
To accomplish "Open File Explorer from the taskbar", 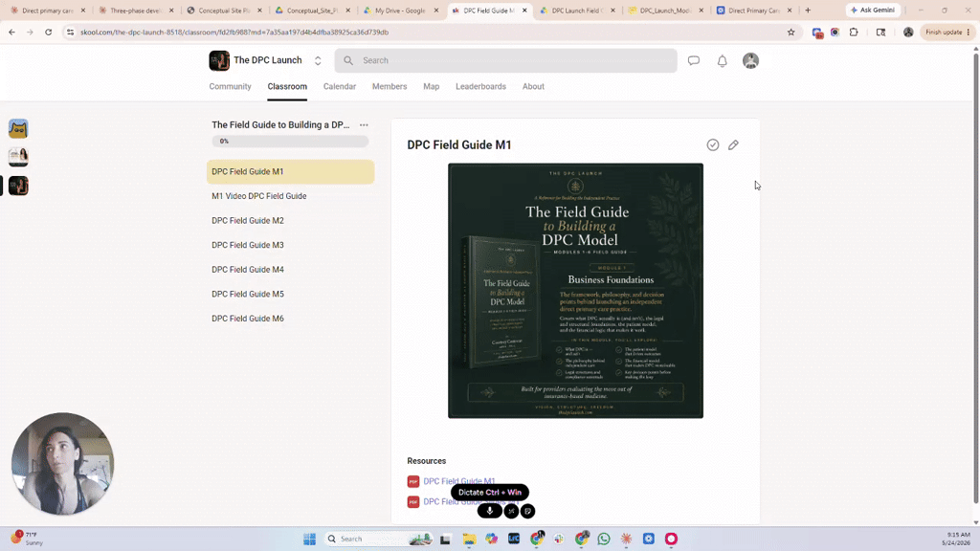I will point(469,539).
